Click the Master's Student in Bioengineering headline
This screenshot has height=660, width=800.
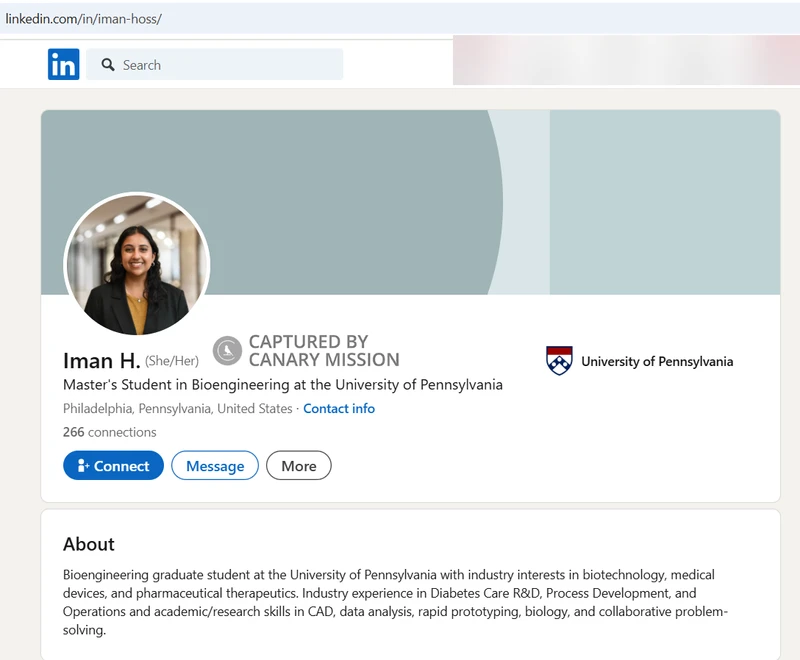click(283, 385)
